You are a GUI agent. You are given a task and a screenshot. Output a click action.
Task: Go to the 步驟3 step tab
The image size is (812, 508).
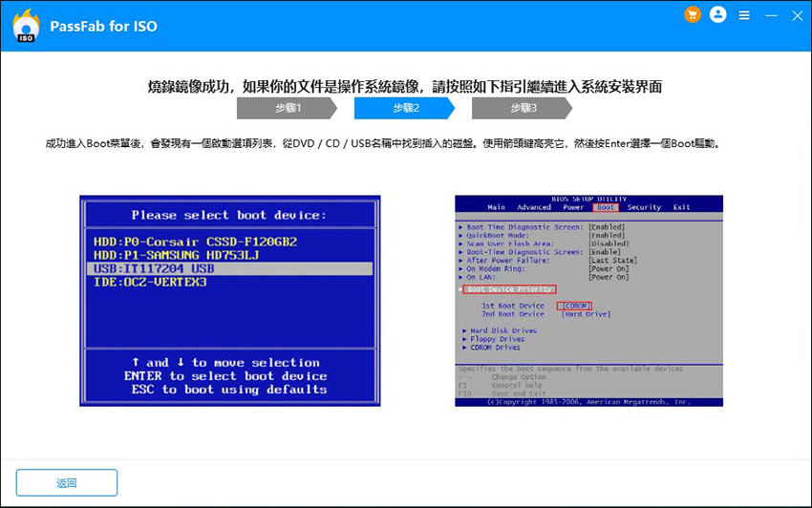[x=523, y=108]
